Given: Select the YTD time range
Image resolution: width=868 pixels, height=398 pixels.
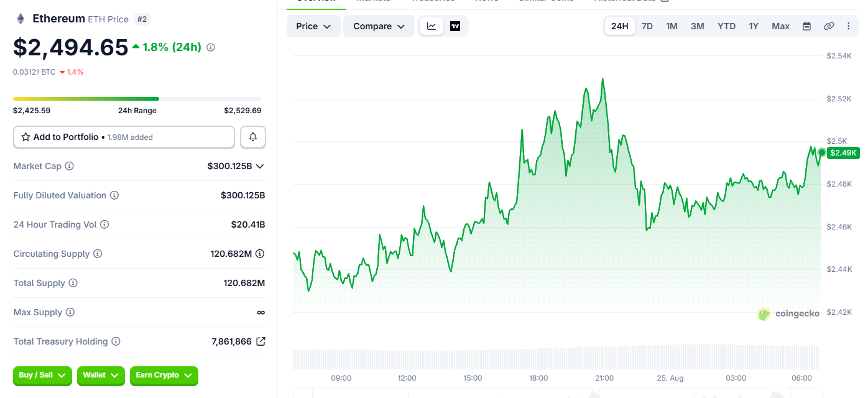Looking at the screenshot, I should pos(726,26).
